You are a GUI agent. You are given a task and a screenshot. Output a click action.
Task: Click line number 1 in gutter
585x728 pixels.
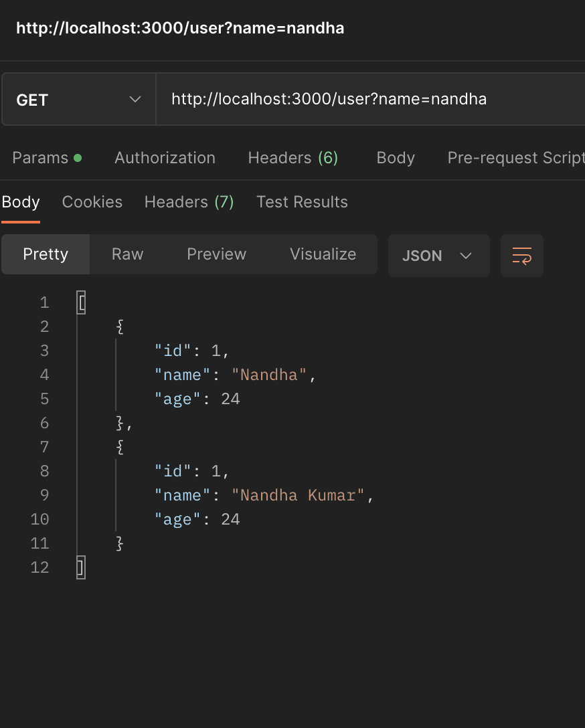(45, 302)
